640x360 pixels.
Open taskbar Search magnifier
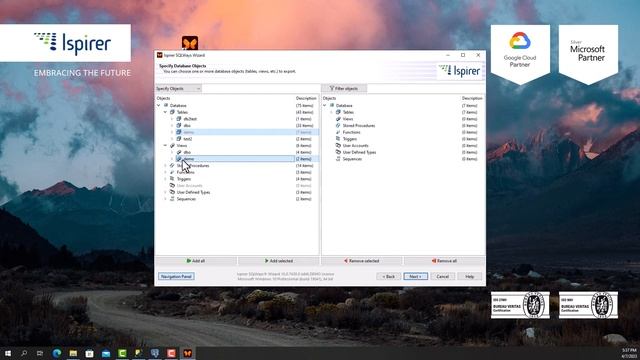point(24,353)
